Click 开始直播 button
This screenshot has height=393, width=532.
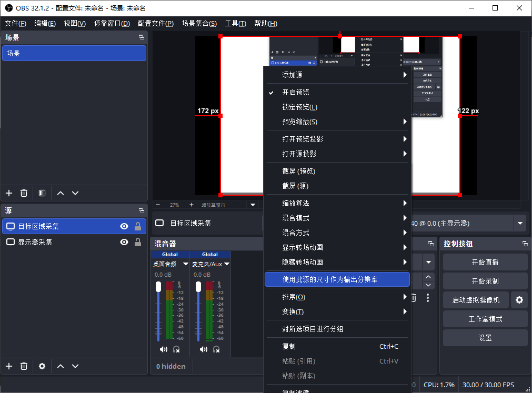tap(485, 262)
